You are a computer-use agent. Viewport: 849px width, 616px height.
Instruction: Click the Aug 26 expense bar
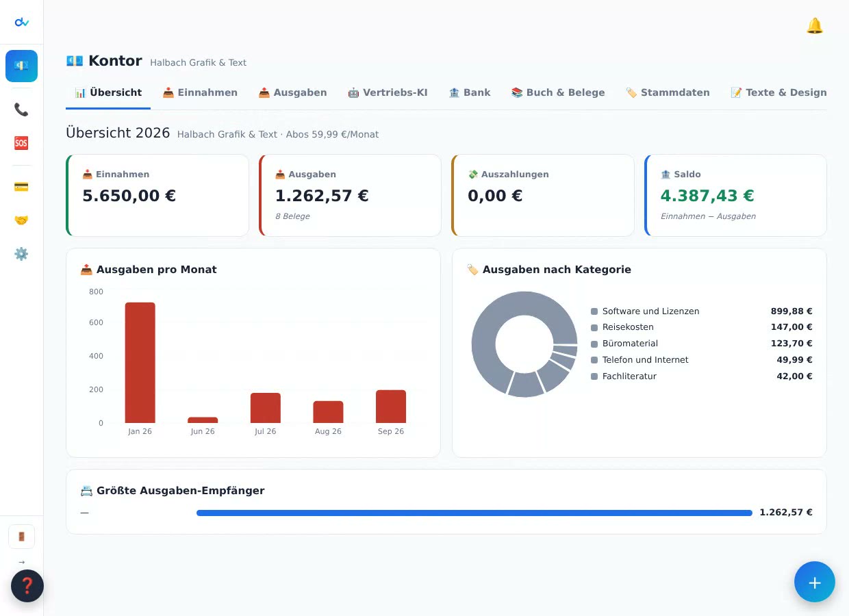328,412
